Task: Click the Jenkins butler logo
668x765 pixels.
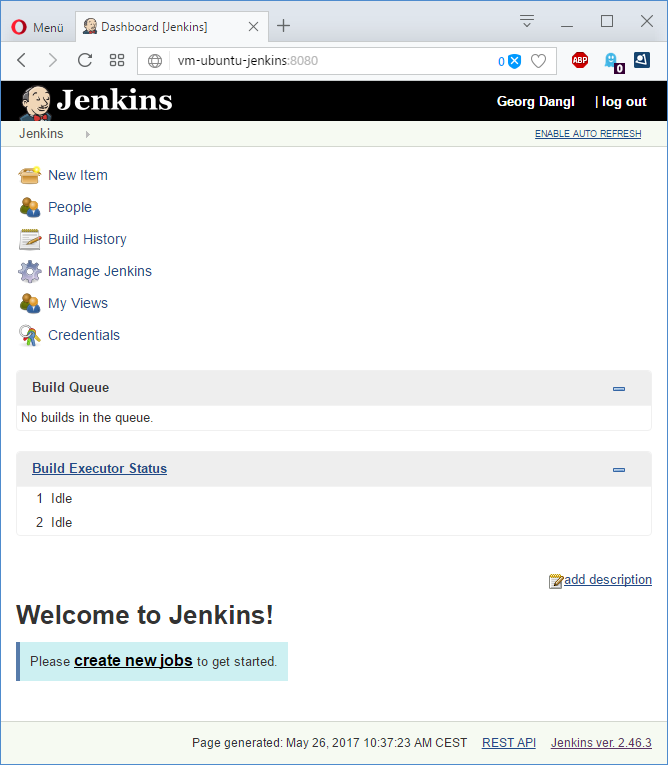Action: [x=36, y=102]
